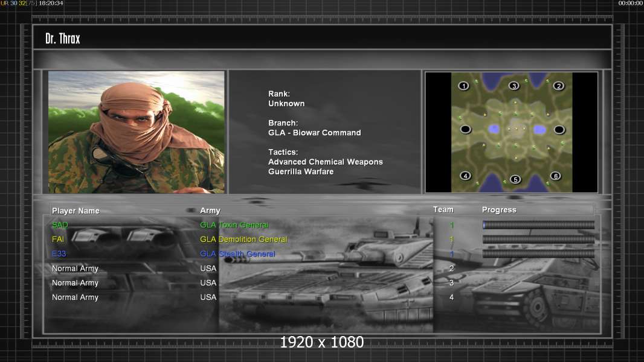Image resolution: width=644 pixels, height=362 pixels.
Task: Select start position 2 on the map
Action: click(x=558, y=86)
